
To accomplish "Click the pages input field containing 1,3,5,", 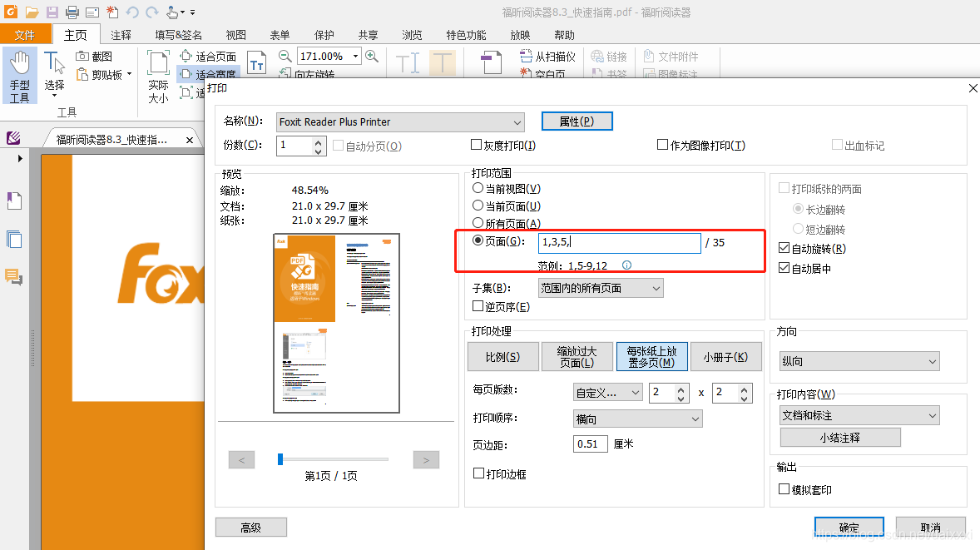I will coord(620,242).
